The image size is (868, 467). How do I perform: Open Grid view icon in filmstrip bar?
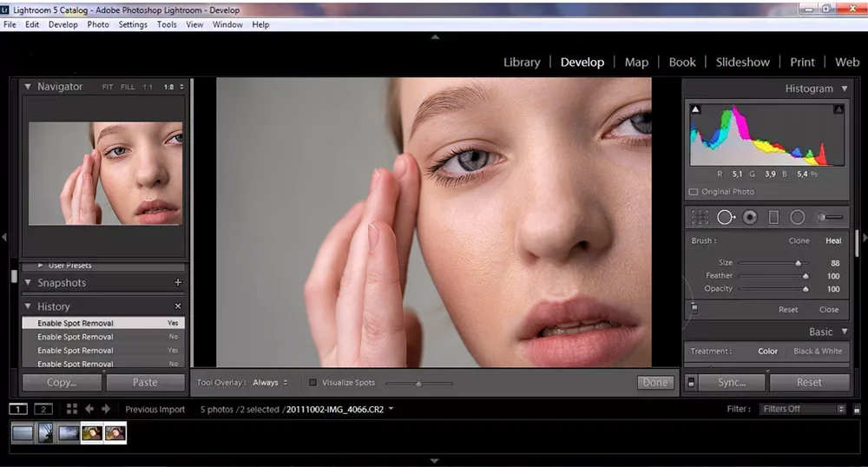coord(72,409)
